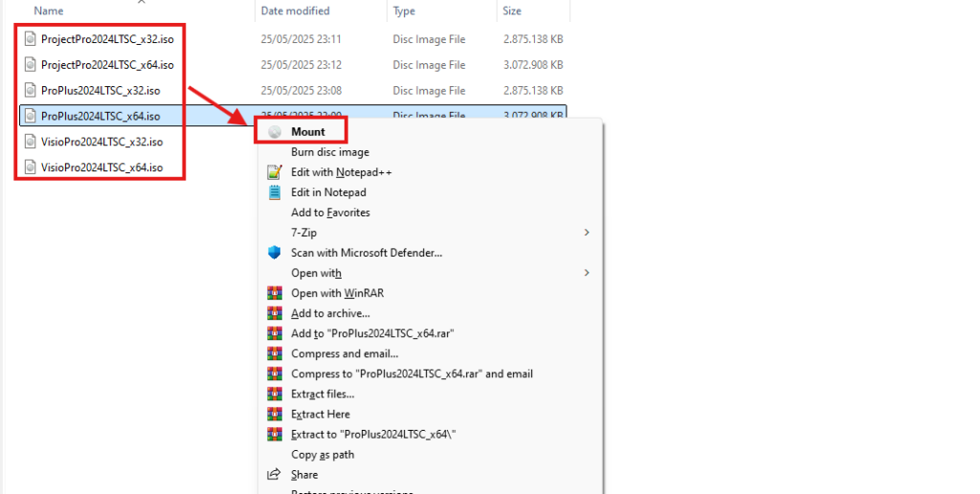This screenshot has height=494, width=980.
Task: Select the file name ProjectPro2024LTSC_x64.iso
Action: point(107,64)
